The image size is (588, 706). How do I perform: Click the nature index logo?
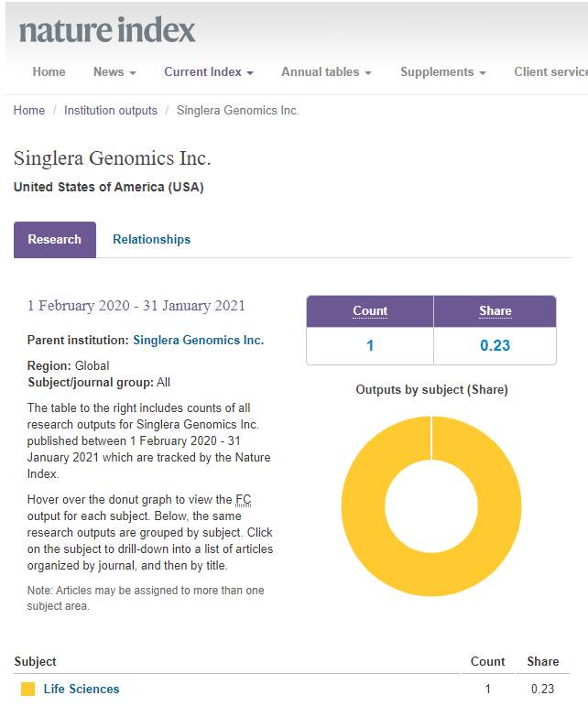pos(107,30)
